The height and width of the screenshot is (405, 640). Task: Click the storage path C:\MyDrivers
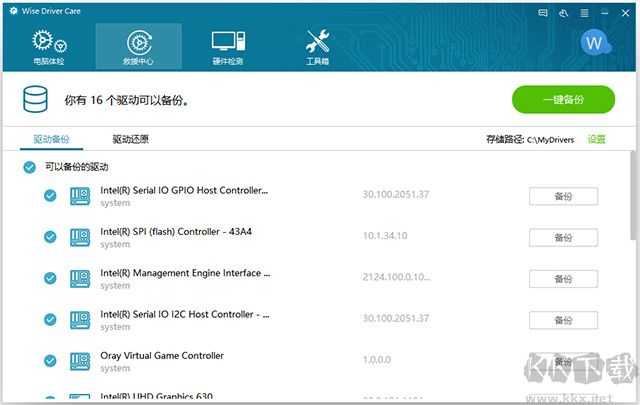[550, 140]
